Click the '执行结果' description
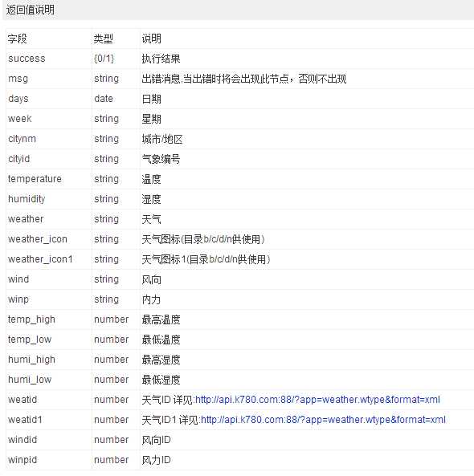 (161, 59)
